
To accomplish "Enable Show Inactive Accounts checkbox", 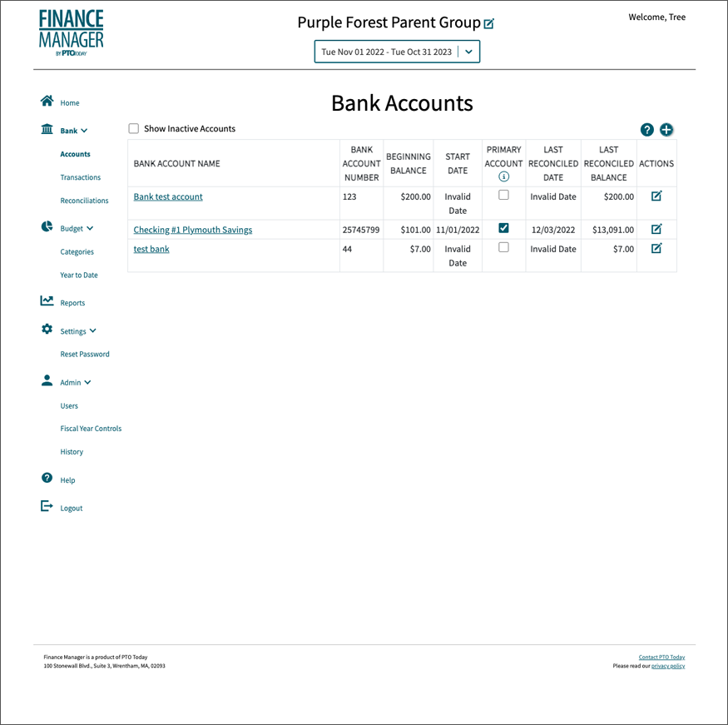I will pyautogui.click(x=134, y=129).
